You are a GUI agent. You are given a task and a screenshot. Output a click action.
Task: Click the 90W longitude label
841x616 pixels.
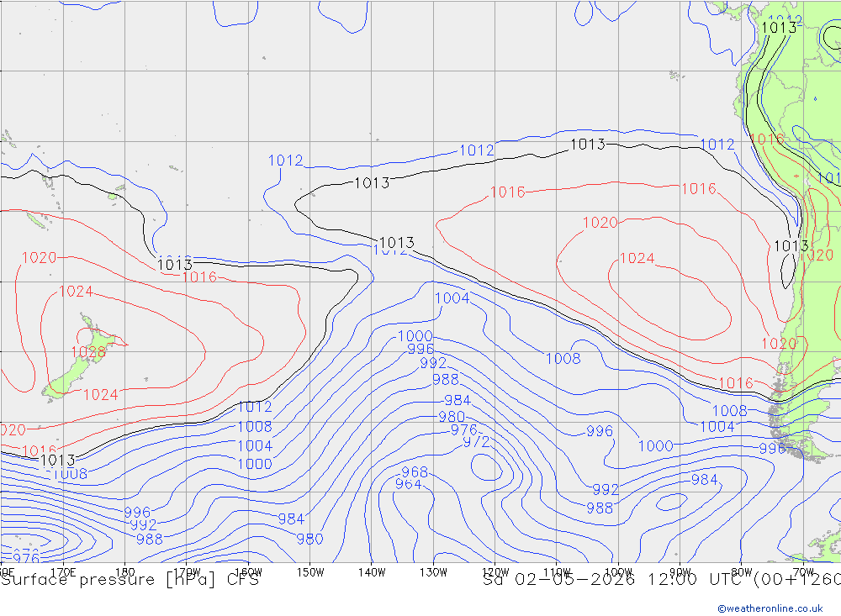[x=680, y=572]
